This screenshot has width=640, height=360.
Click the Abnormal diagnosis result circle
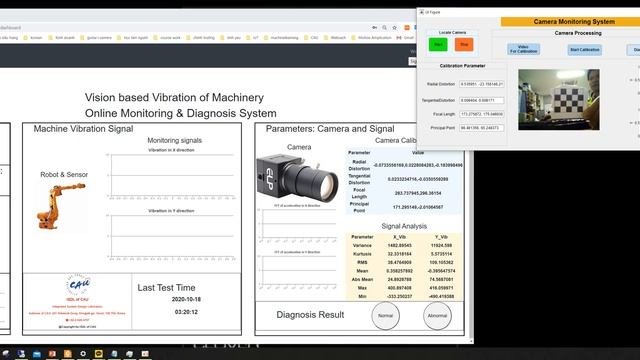click(x=437, y=316)
